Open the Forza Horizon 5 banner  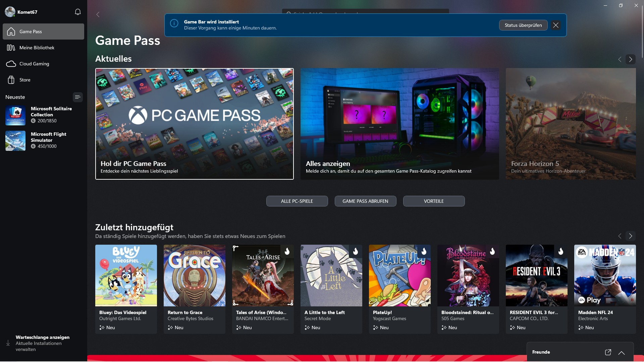click(571, 124)
